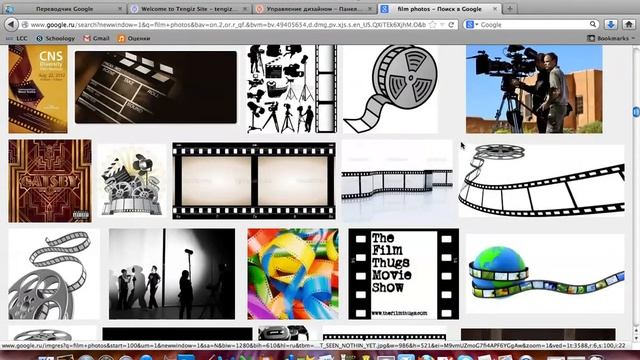Click the vertical scrollbar thumb
640x360 pixels.
636,111
